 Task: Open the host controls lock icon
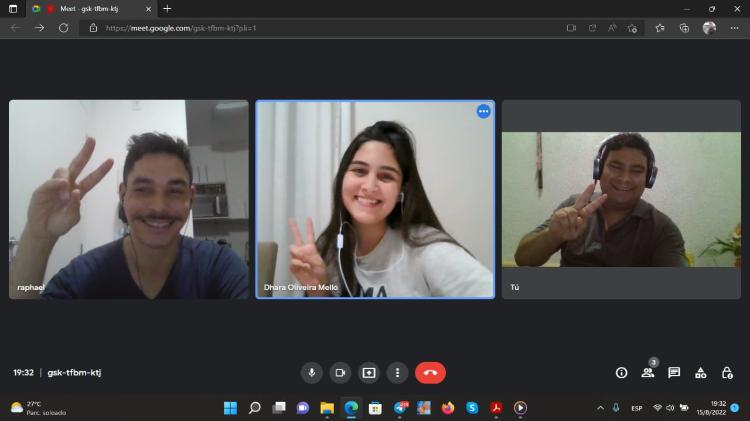pyautogui.click(x=727, y=373)
